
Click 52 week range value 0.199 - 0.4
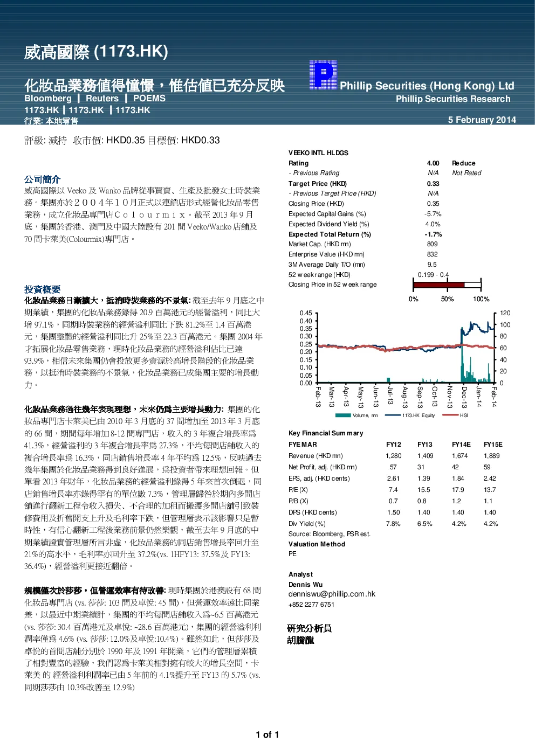click(x=433, y=275)
